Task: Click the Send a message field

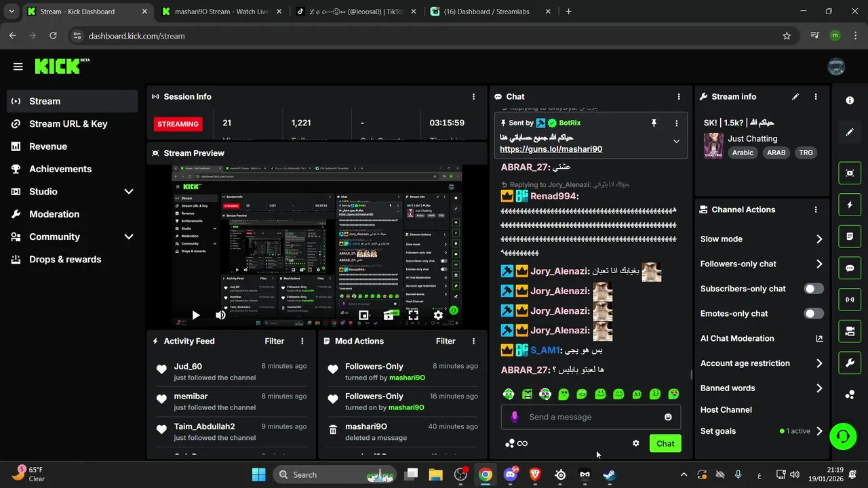Action: pos(590,417)
